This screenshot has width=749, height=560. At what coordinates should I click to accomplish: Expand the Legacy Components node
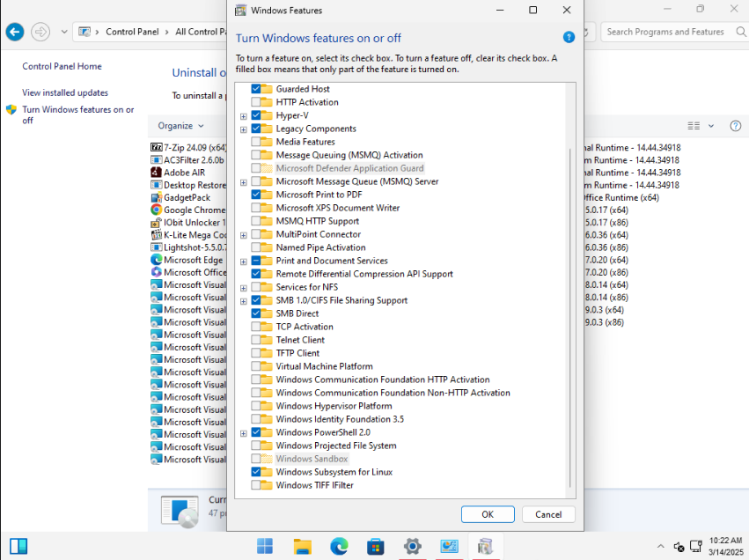[x=244, y=129]
